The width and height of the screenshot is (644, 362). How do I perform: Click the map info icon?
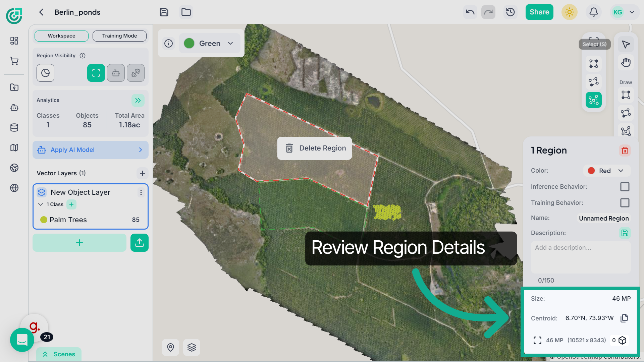169,43
